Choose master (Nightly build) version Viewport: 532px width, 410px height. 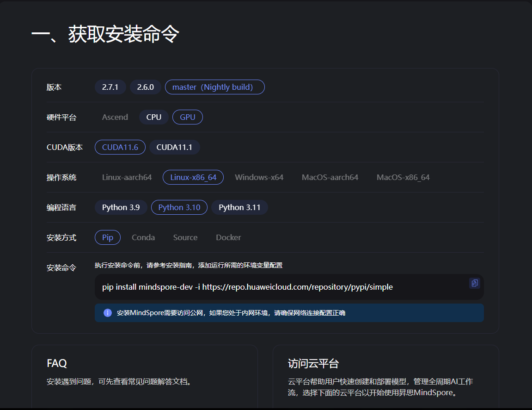[215, 87]
